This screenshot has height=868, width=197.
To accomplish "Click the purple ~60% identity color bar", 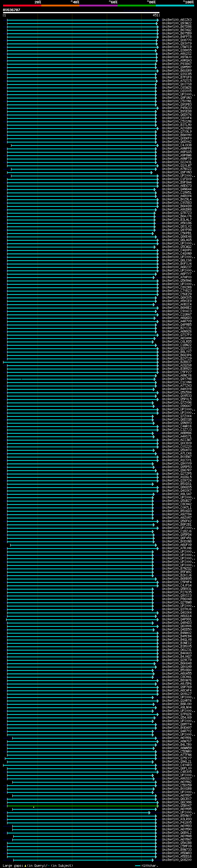I will (98, 6).
